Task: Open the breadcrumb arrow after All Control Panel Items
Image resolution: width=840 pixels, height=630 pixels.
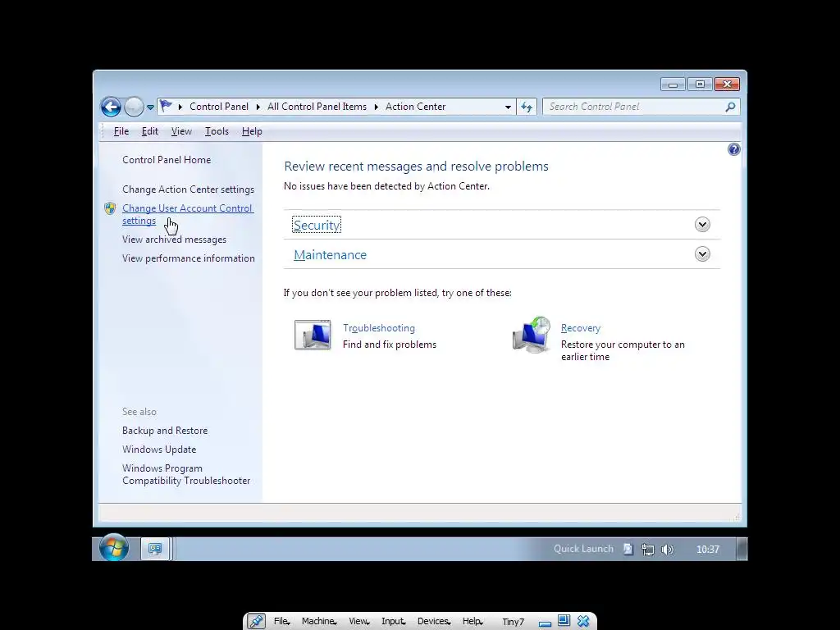Action: coord(376,107)
